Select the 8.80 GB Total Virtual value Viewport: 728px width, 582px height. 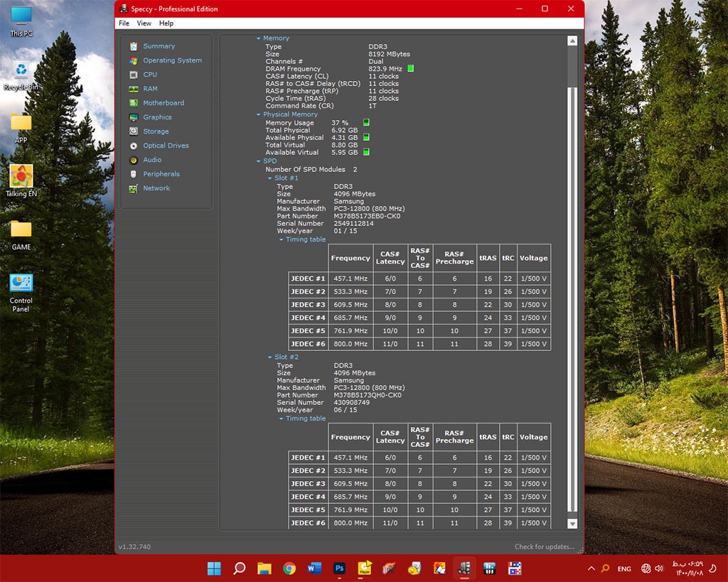pyautogui.click(x=345, y=145)
